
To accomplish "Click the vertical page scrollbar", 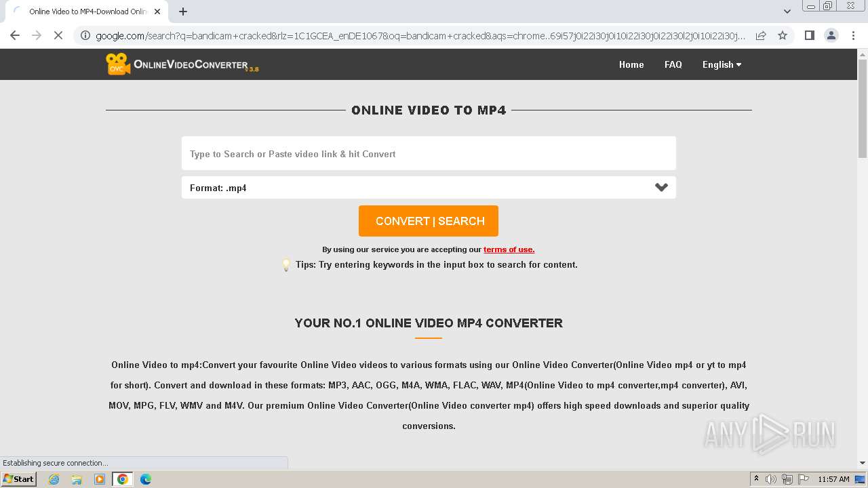I will [x=863, y=108].
